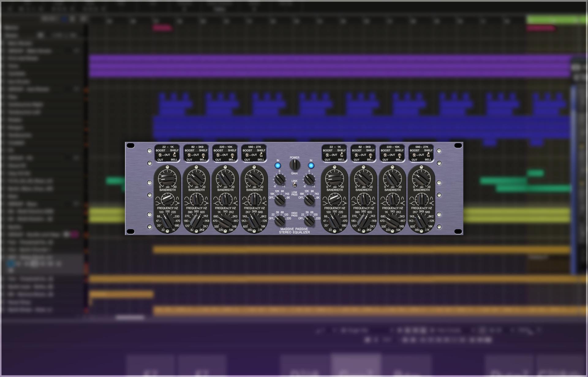Flip right channel 82-3K9 Boost/Out/Cut switch
This screenshot has height=377, width=588.
tap(356, 155)
